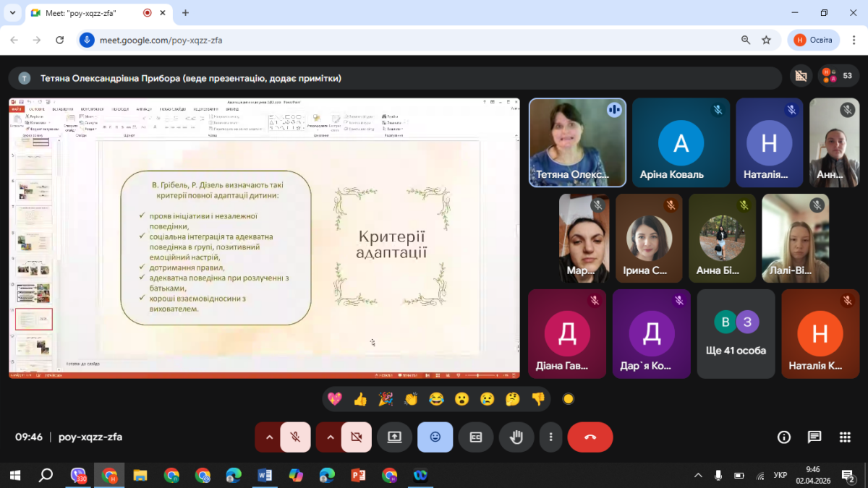Image resolution: width=868 pixels, height=488 pixels.
Task: Click the Share screen button
Action: 394,437
